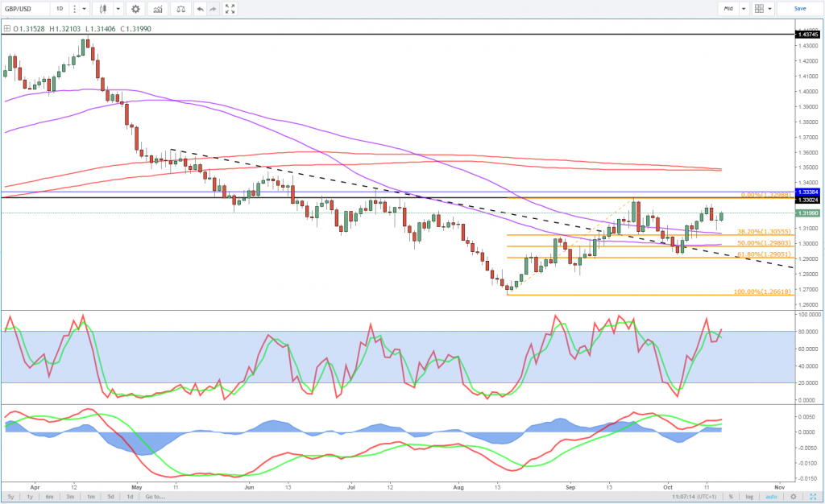Screen dimensions: 825x504
Task: Click the 38.20%(1.30555) Fibonacci level label
Action: click(x=764, y=232)
